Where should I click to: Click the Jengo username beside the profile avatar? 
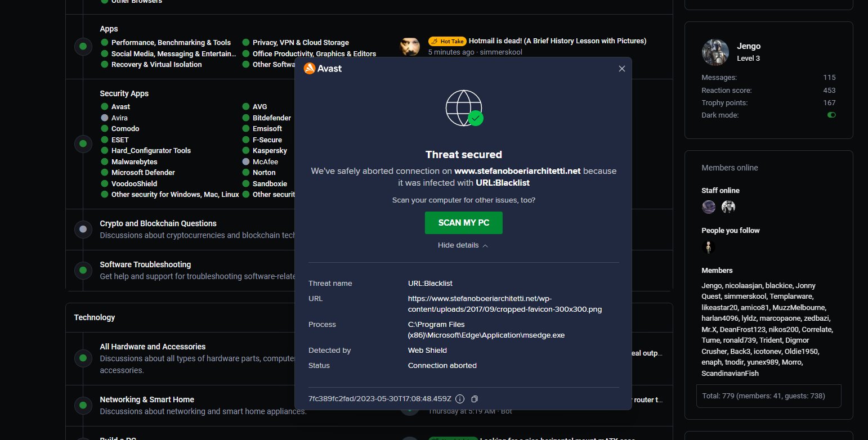point(749,46)
